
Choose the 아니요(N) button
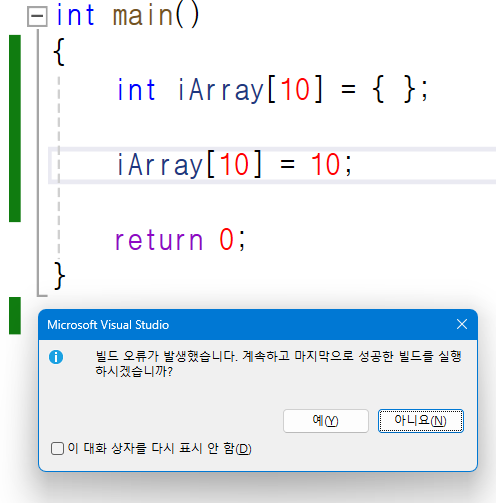[421, 421]
